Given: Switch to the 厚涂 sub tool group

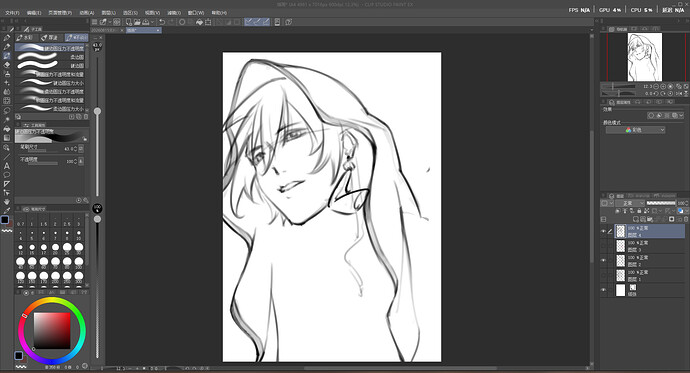Looking at the screenshot, I should point(51,38).
